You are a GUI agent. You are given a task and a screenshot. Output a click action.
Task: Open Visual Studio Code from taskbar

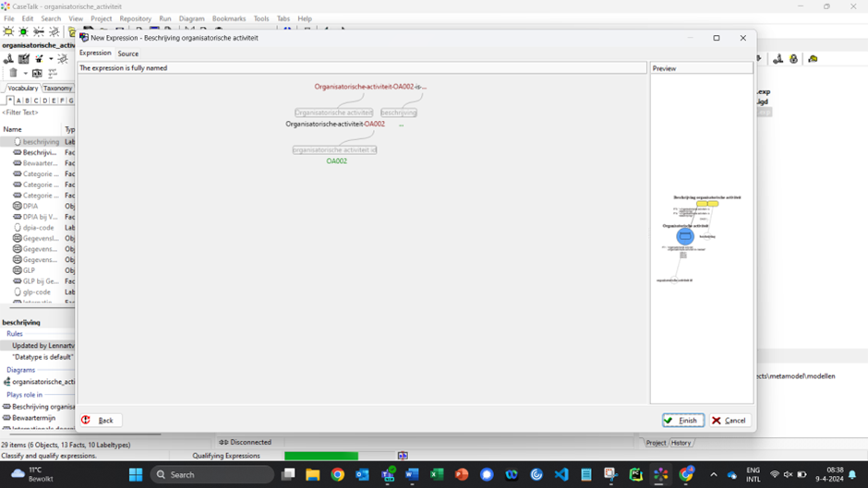tap(561, 474)
